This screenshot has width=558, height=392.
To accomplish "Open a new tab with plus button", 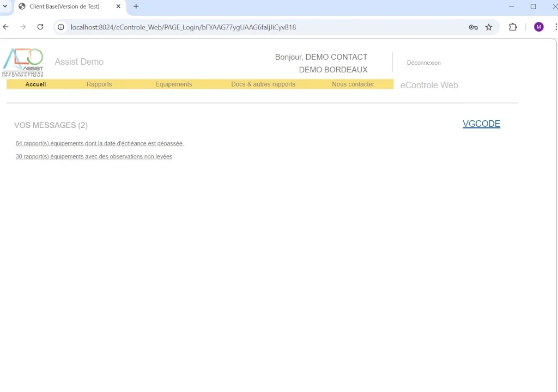I will (x=136, y=7).
